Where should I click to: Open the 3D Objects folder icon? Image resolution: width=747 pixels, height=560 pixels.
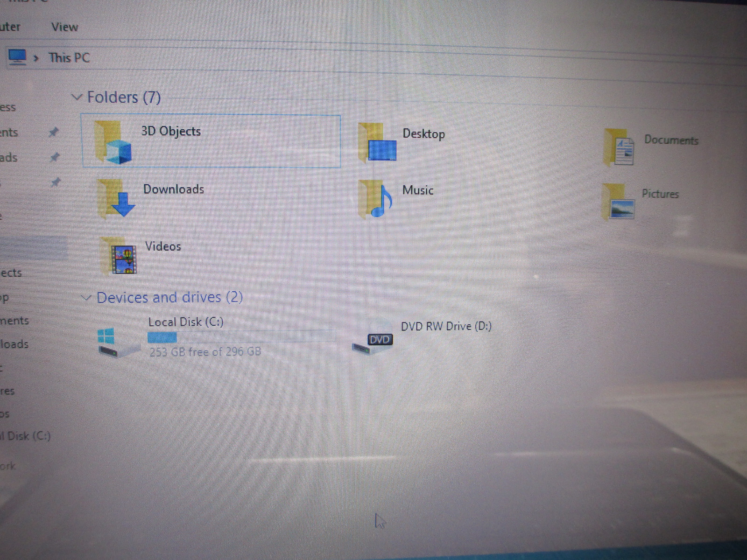coord(113,142)
